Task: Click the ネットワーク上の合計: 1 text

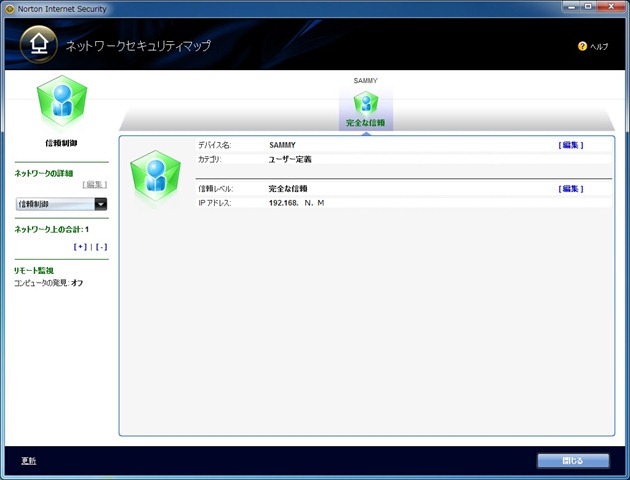Action: point(52,229)
